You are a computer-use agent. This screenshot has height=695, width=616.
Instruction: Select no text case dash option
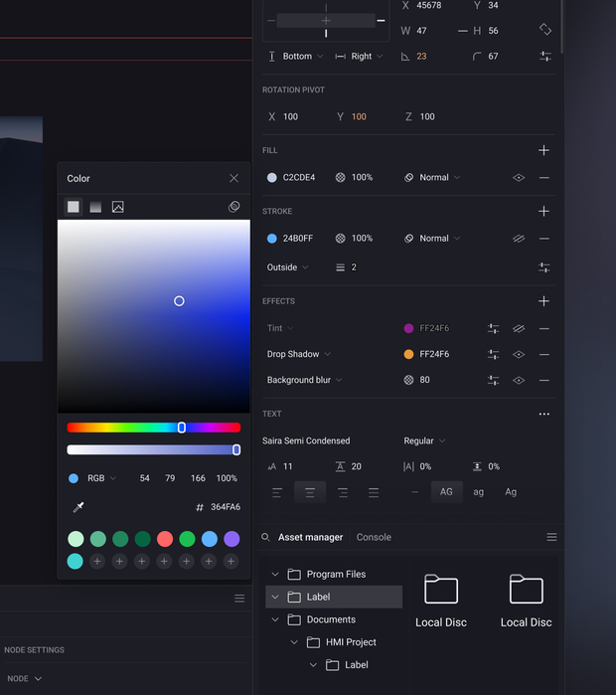coord(414,492)
